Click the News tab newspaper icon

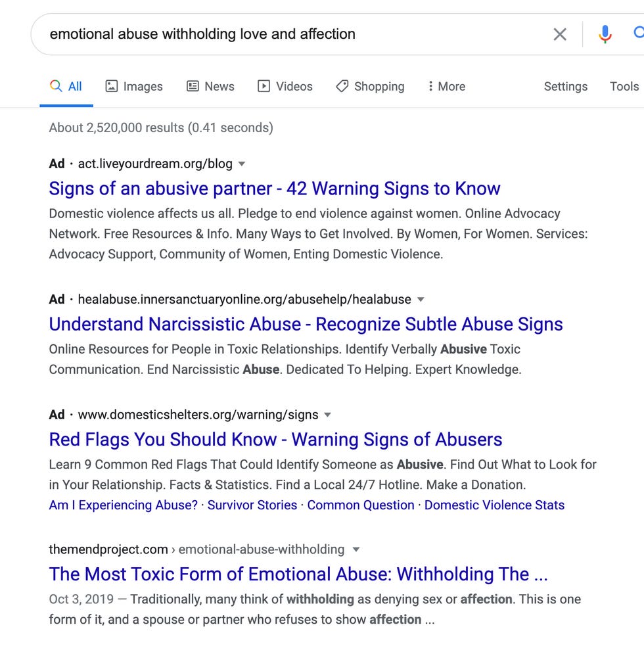point(193,86)
